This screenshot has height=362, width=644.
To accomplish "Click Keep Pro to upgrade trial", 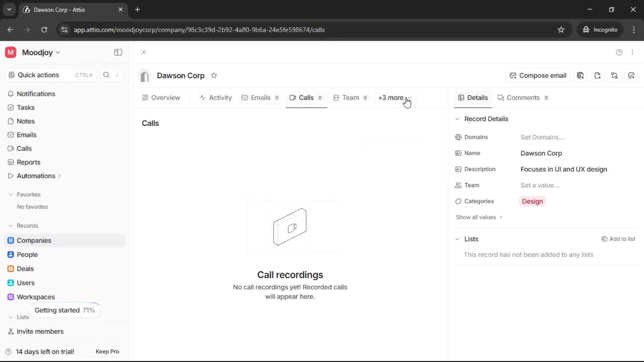I will point(107,351).
